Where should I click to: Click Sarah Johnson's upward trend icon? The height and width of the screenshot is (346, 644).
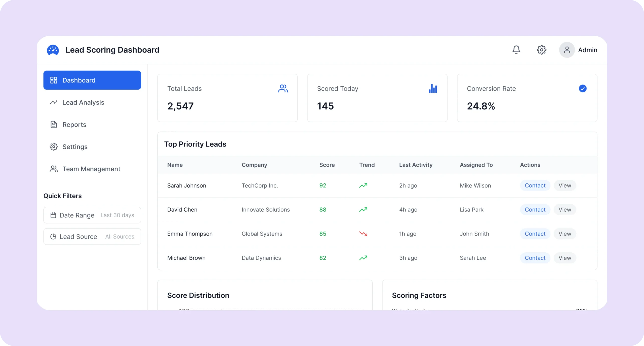(x=363, y=186)
